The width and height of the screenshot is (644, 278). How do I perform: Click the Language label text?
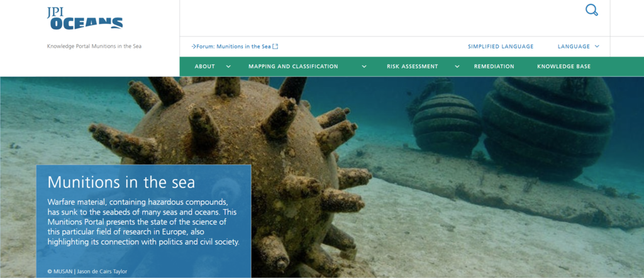(574, 47)
